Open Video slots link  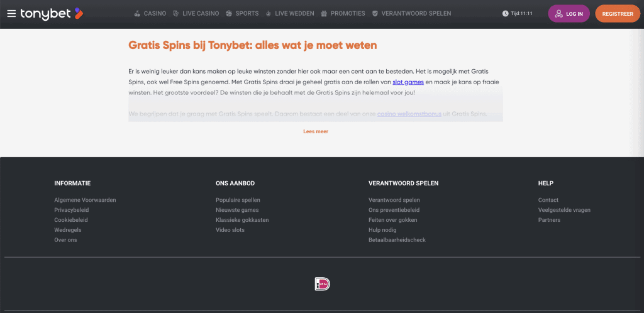click(x=230, y=230)
